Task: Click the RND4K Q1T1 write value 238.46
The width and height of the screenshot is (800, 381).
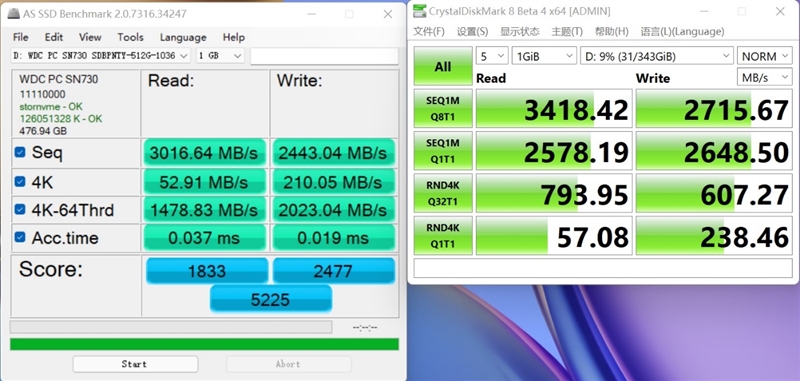Action: click(714, 236)
